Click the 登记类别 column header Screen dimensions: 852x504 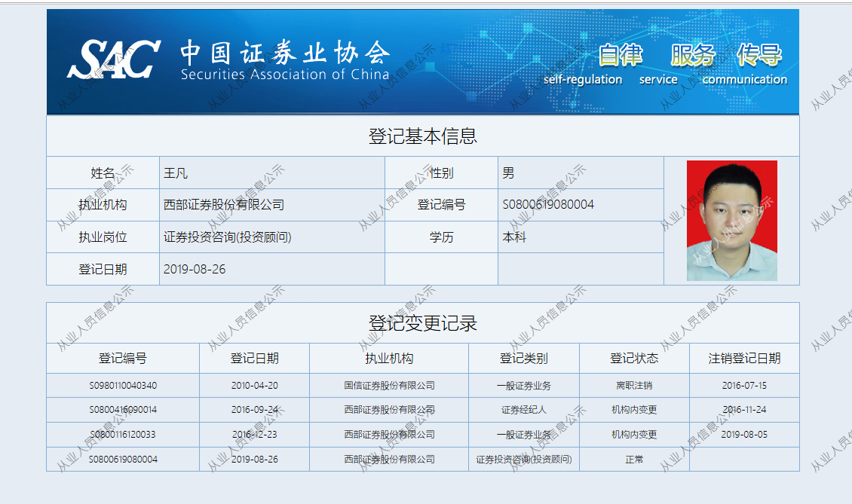pyautogui.click(x=523, y=359)
